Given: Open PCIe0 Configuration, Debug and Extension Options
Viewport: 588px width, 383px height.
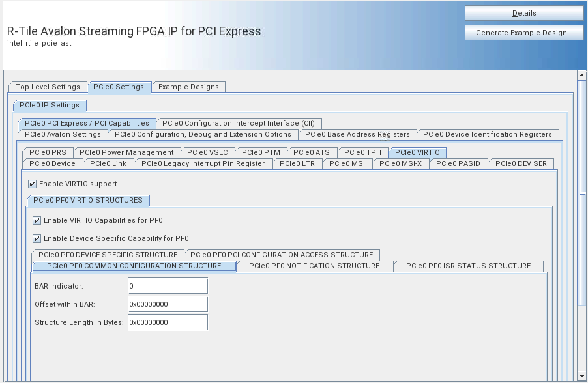Looking at the screenshot, I should pos(203,135).
